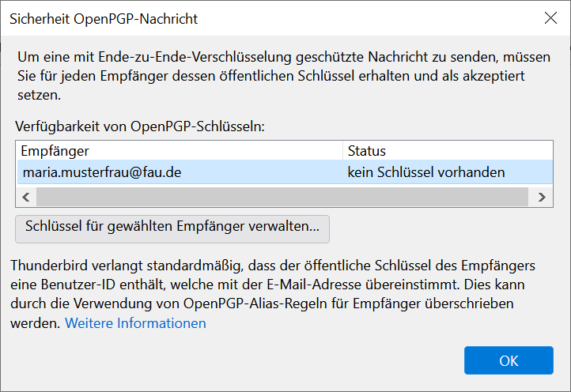Confirm the dialog with OK
571x392 pixels.
[x=509, y=360]
